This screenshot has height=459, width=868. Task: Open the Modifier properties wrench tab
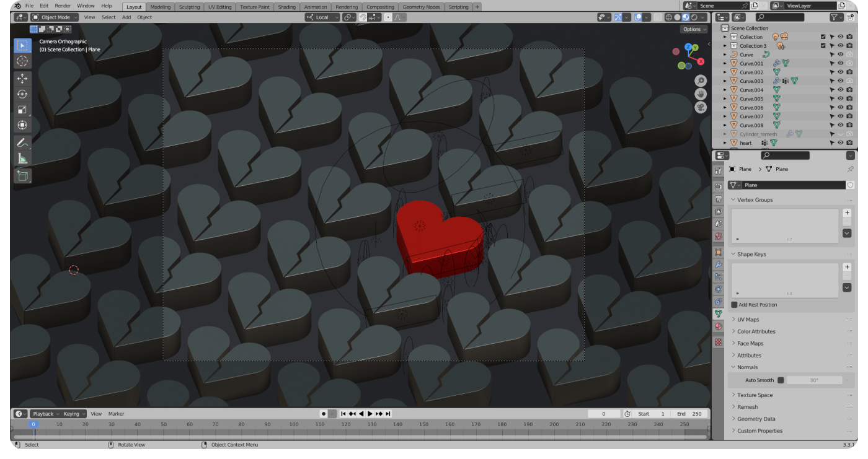pos(719,264)
